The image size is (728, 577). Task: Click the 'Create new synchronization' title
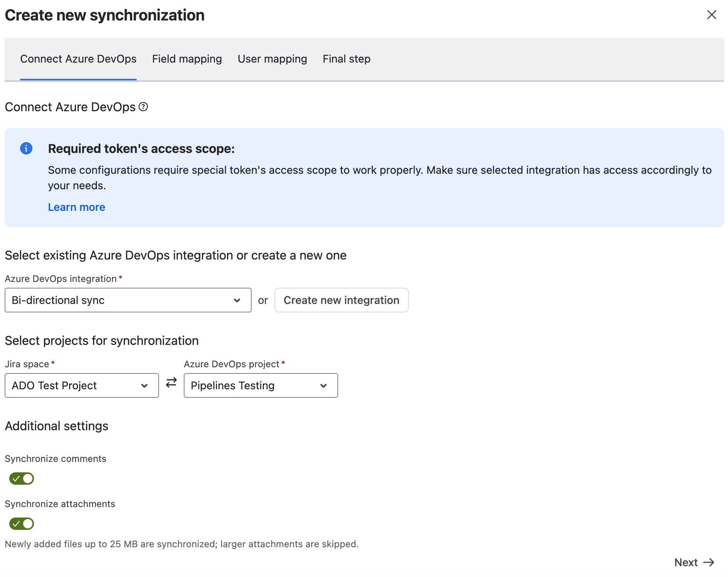click(x=105, y=15)
